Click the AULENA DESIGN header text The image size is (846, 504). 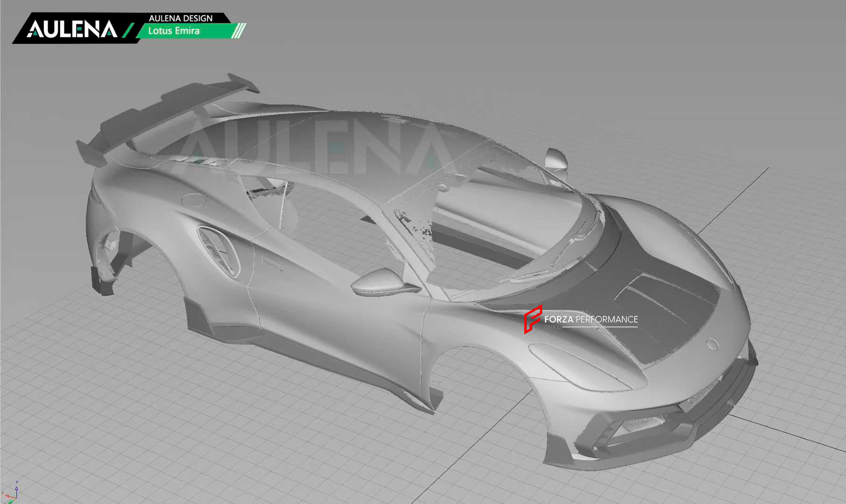[181, 18]
